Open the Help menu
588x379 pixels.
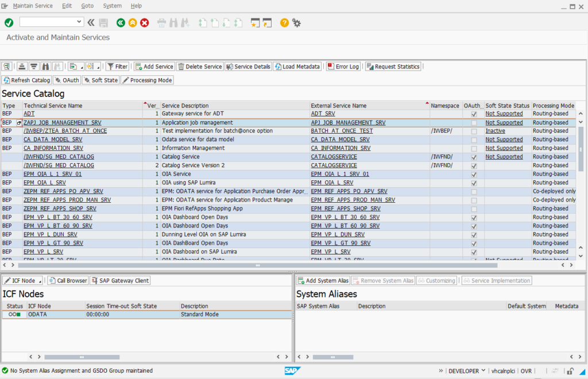(136, 6)
